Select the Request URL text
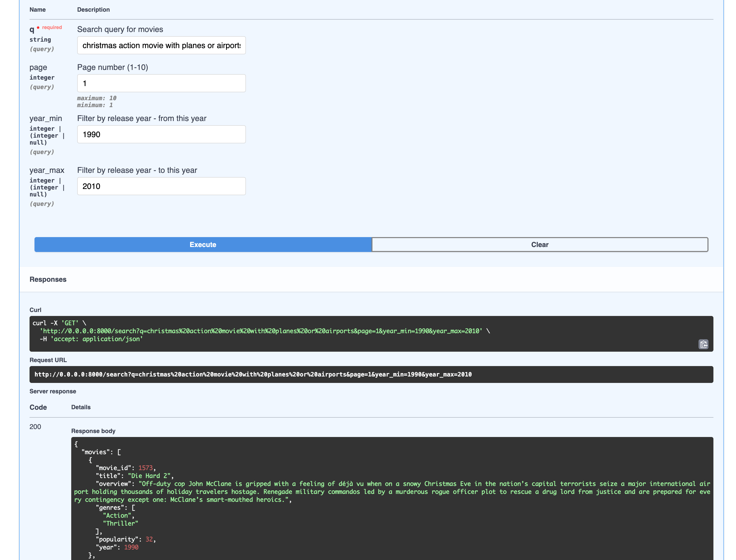Image resolution: width=736 pixels, height=560 pixels. (x=253, y=374)
